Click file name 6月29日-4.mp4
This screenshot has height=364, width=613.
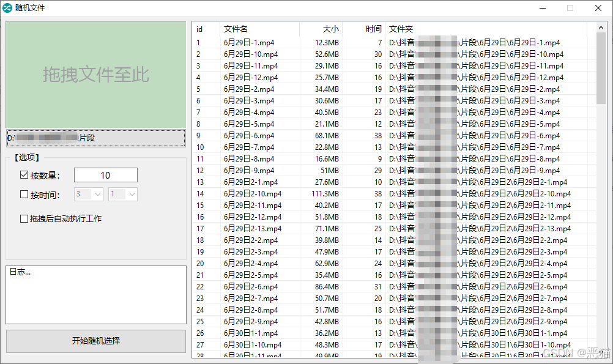coord(249,113)
